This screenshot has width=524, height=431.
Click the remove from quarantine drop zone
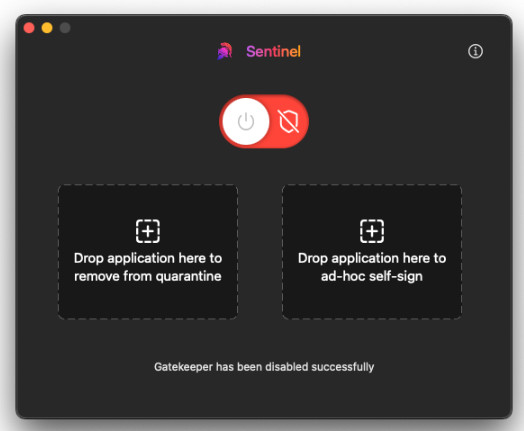pos(148,252)
